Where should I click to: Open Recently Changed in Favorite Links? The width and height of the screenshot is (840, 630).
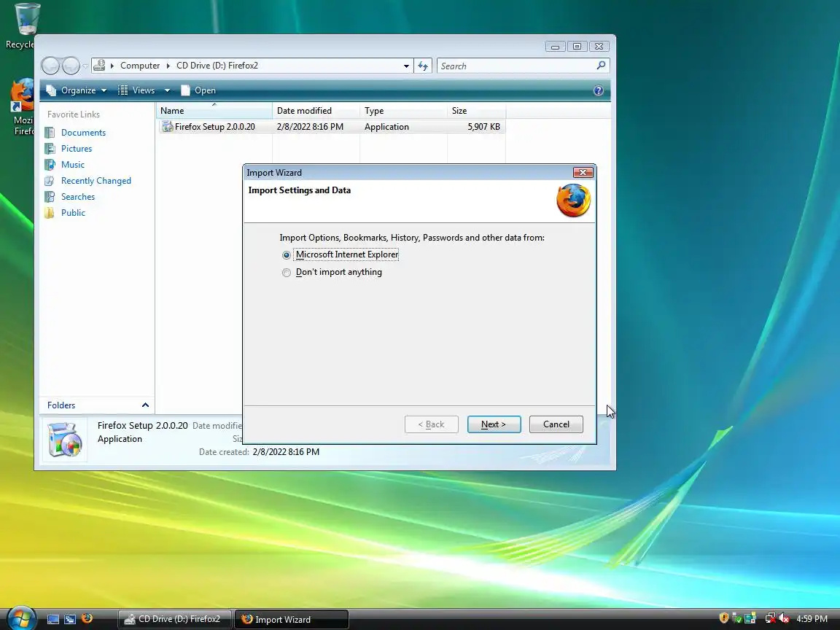(x=96, y=181)
